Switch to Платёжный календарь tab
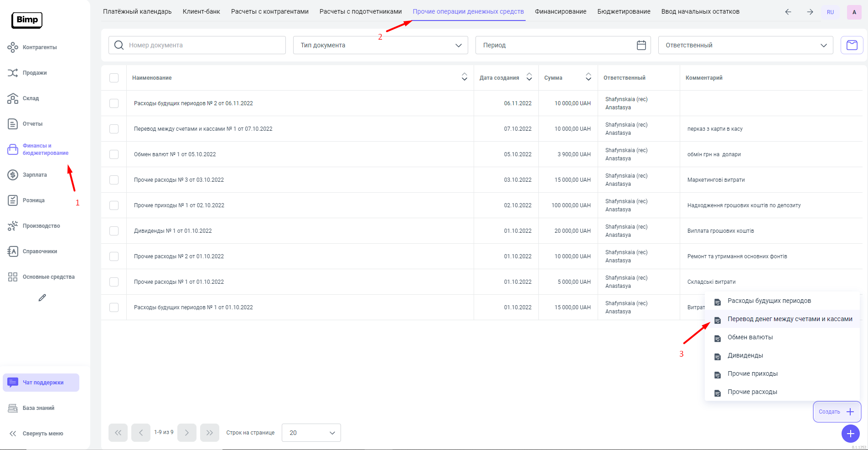Viewport: 868px width, 450px height. (x=137, y=11)
